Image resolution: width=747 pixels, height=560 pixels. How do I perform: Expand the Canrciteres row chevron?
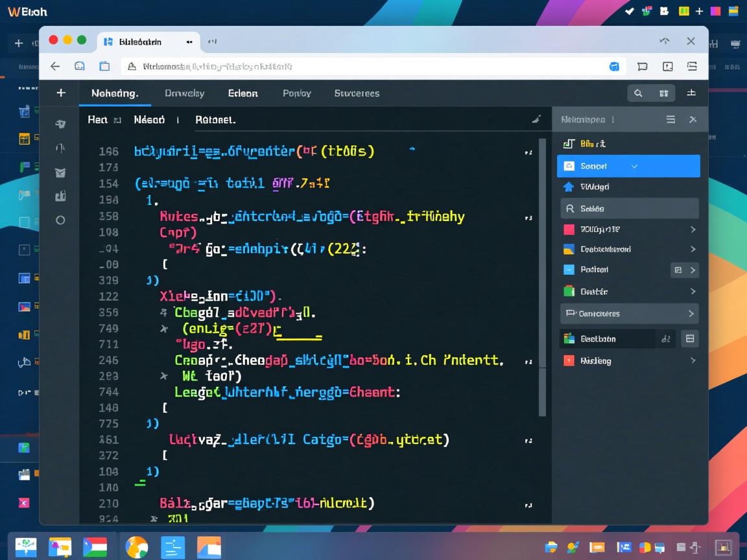(x=691, y=314)
